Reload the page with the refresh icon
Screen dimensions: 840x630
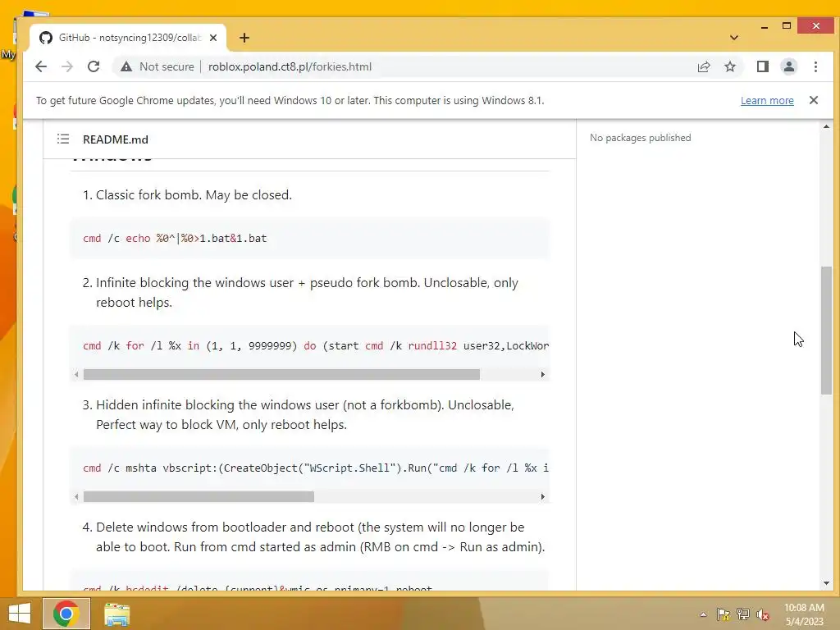pyautogui.click(x=94, y=66)
